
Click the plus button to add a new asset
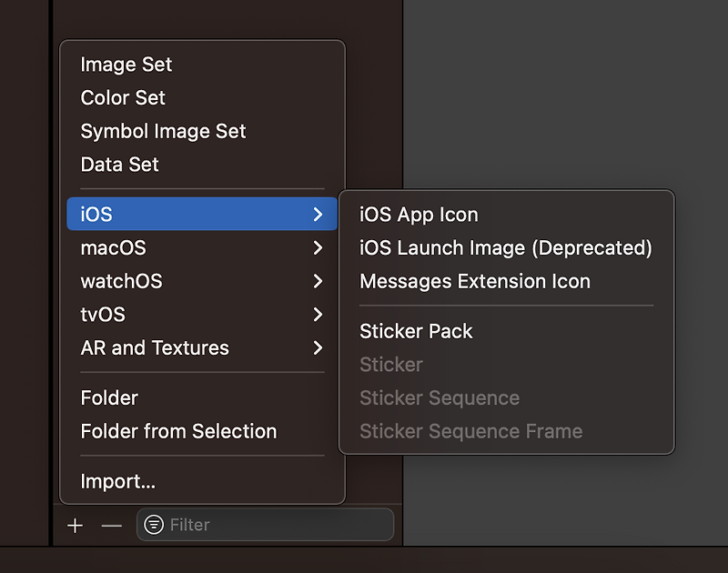tap(75, 525)
